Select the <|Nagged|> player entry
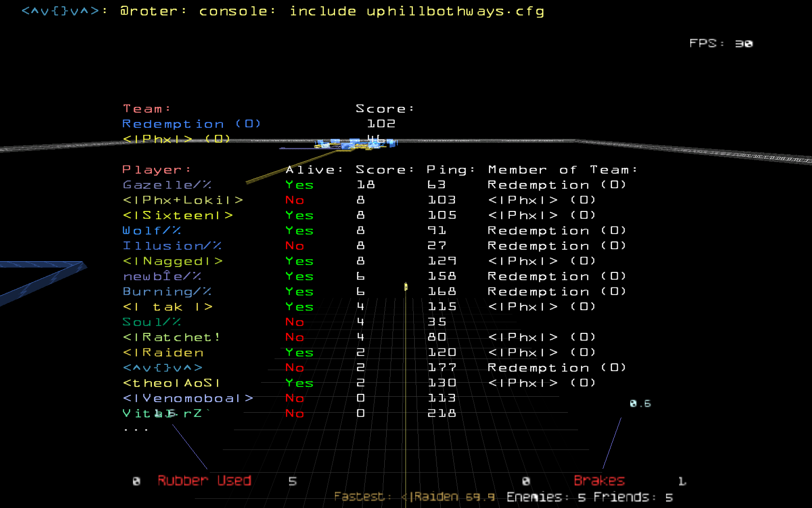This screenshot has width=812, height=508. pos(173,261)
